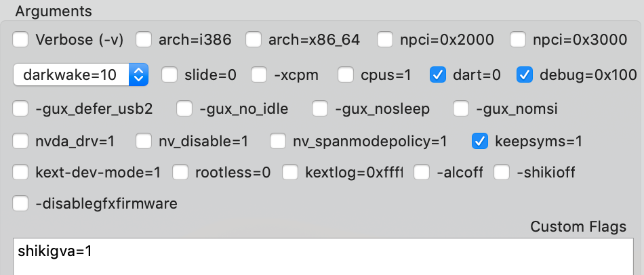The width and height of the screenshot is (644, 275).
Task: Uncheck the keepsyms=1 checkbox
Action: [480, 142]
